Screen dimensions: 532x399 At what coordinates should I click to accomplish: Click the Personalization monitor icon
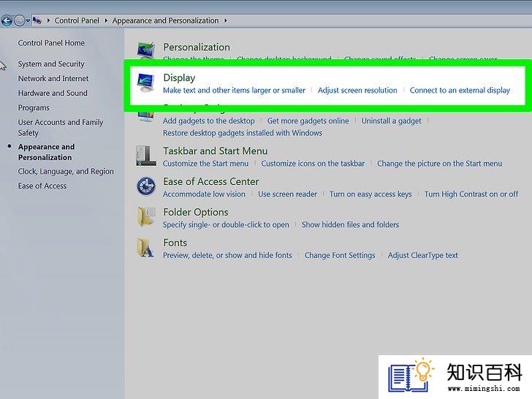(146, 50)
